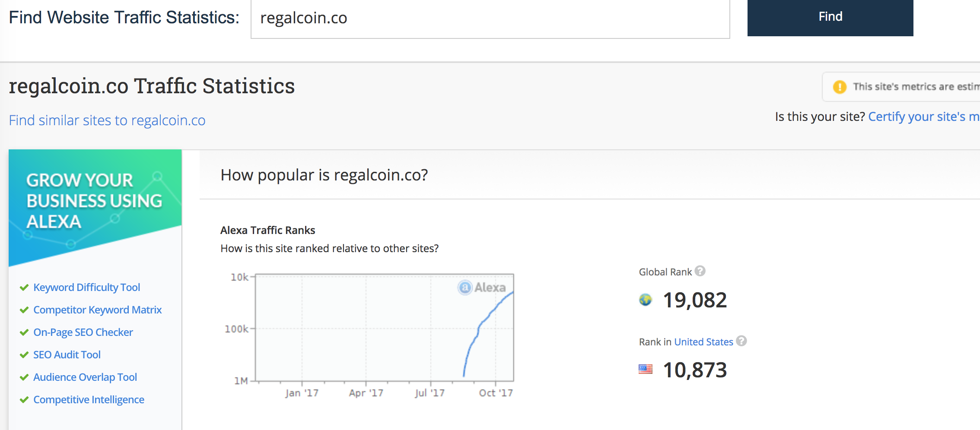
Task: Follow the Certify your site's metrics link
Action: (923, 117)
